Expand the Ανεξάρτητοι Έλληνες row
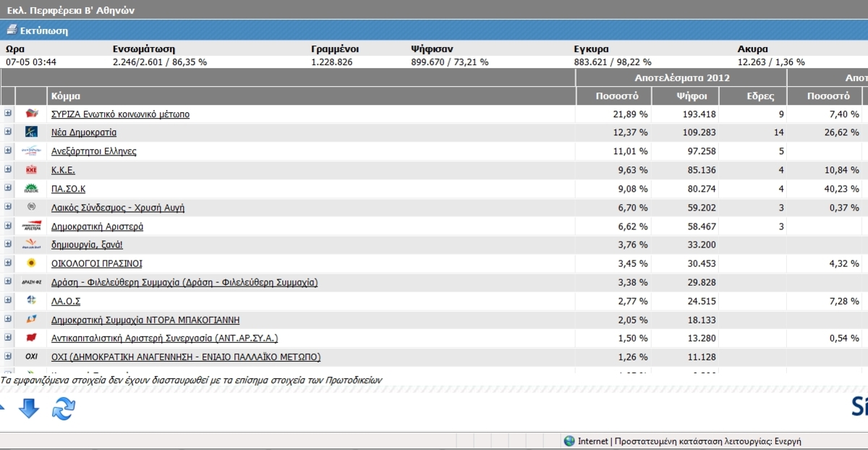Image resolution: width=868 pixels, height=450 pixels. [x=8, y=150]
